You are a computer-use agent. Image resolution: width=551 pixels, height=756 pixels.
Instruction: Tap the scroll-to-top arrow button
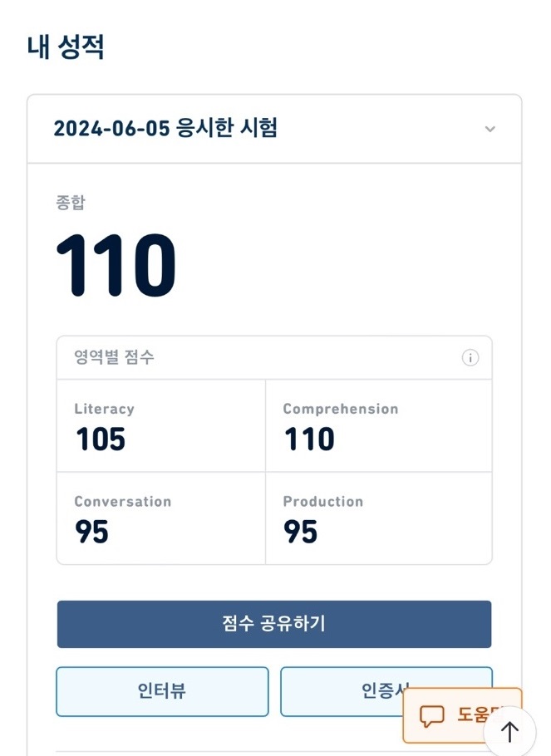click(x=509, y=731)
